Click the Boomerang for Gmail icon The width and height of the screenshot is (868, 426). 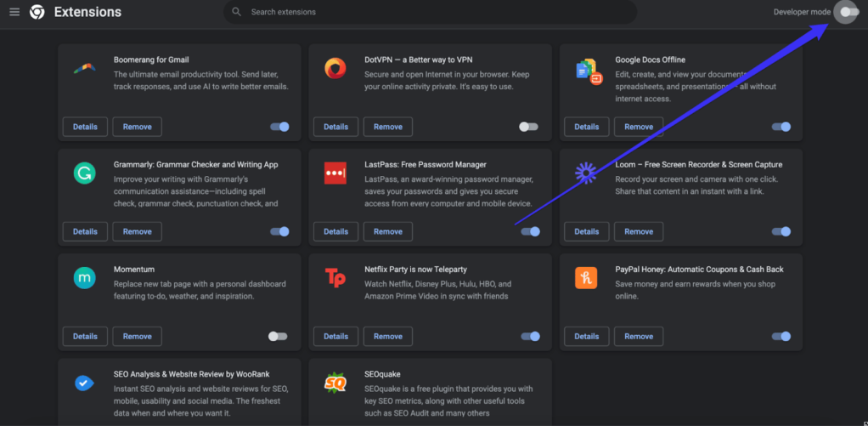pos(84,70)
